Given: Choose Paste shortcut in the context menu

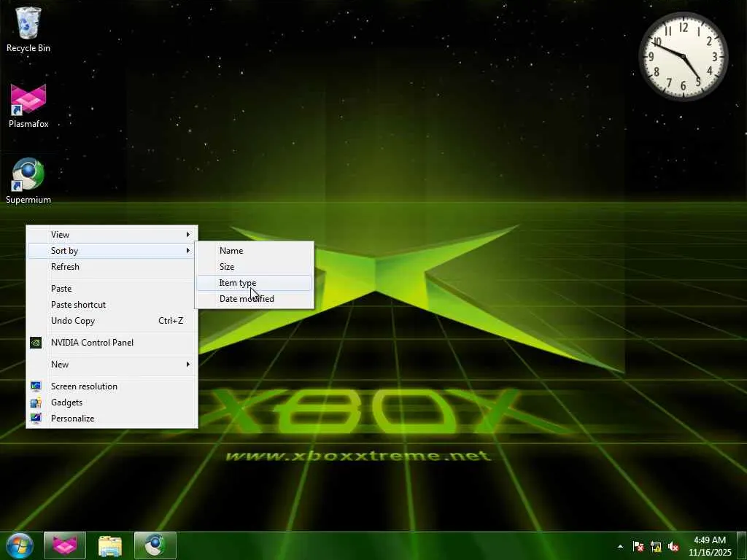Looking at the screenshot, I should [112, 305].
